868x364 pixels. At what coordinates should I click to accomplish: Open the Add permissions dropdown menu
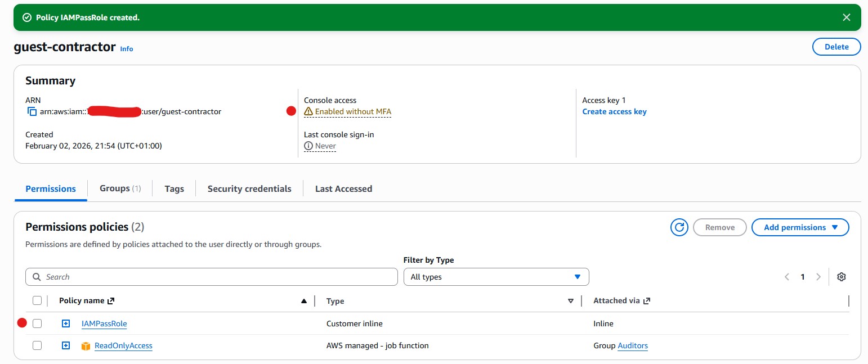800,227
